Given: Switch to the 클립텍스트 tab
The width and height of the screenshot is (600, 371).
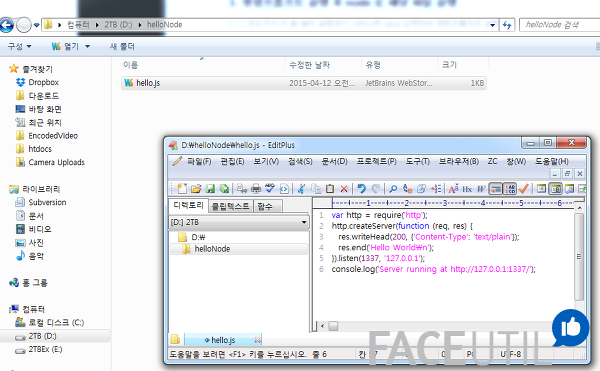Looking at the screenshot, I should [230, 207].
